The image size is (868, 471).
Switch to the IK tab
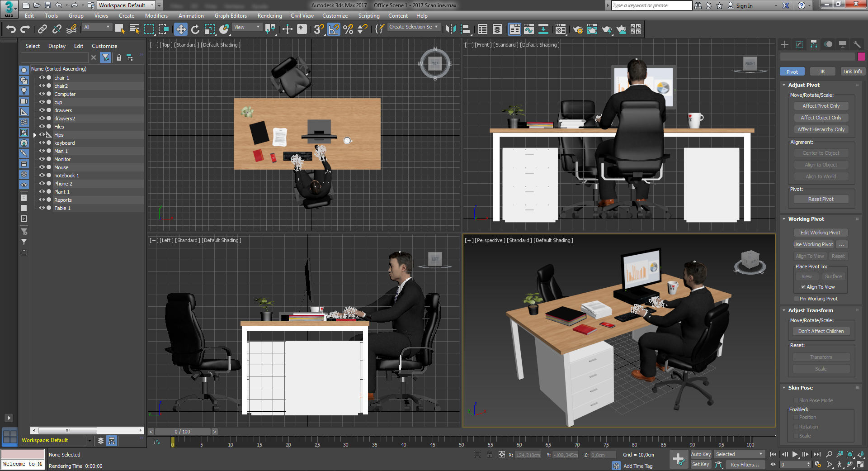(822, 71)
